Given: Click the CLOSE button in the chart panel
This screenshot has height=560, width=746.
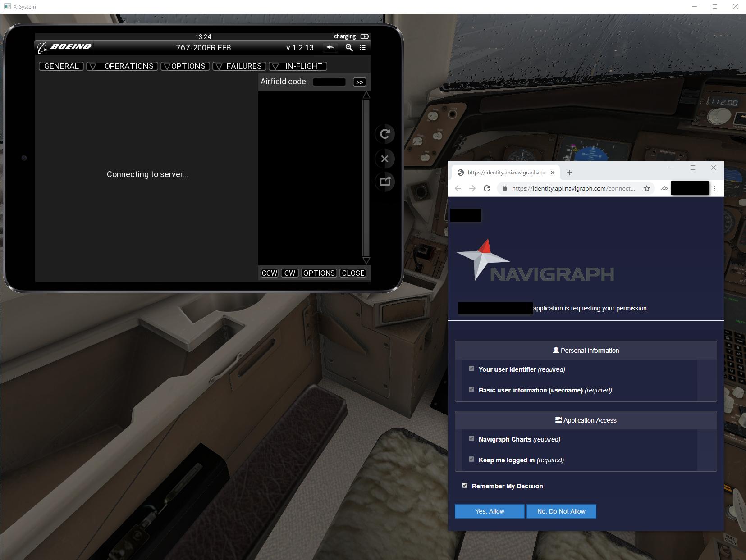Looking at the screenshot, I should (x=353, y=273).
